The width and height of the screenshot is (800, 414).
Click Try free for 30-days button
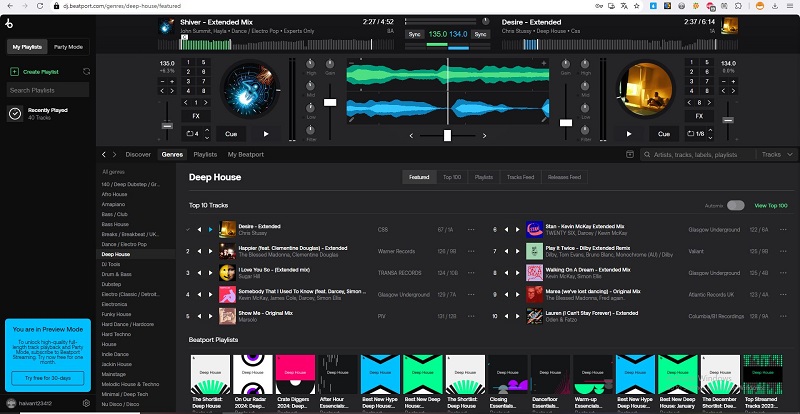click(x=48, y=378)
